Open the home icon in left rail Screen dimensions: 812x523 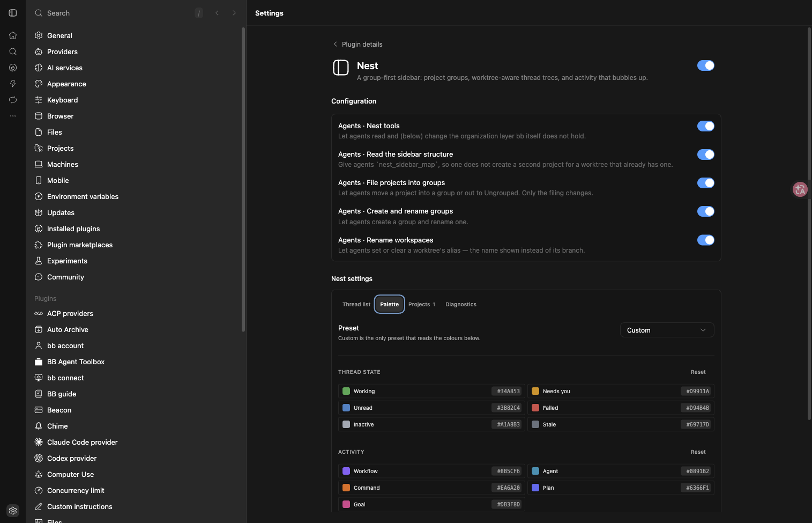13,35
